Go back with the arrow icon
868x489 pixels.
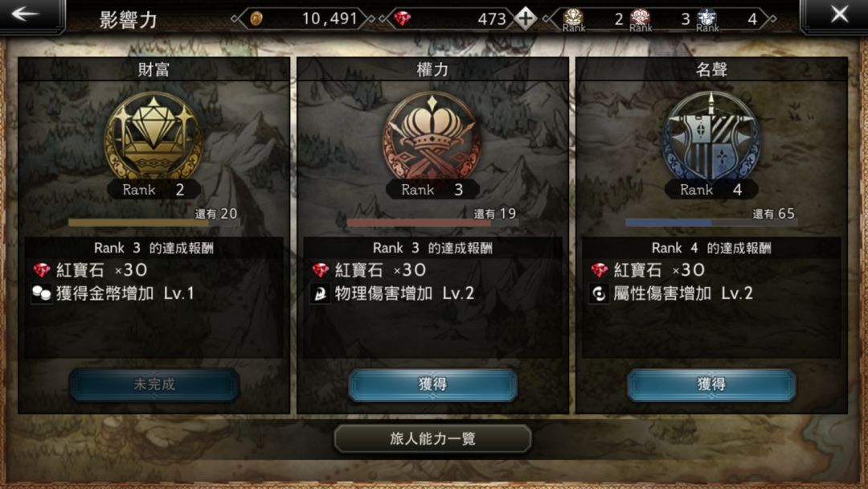point(26,14)
